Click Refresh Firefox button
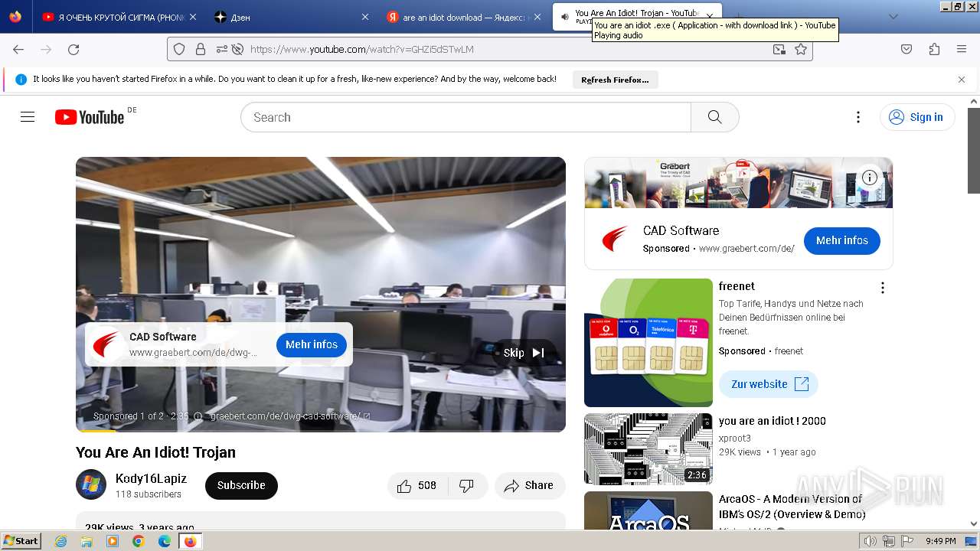This screenshot has width=980, height=551. (615, 80)
